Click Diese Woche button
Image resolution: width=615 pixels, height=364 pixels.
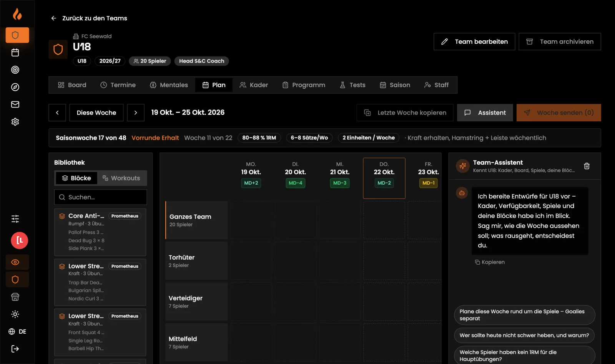click(96, 113)
